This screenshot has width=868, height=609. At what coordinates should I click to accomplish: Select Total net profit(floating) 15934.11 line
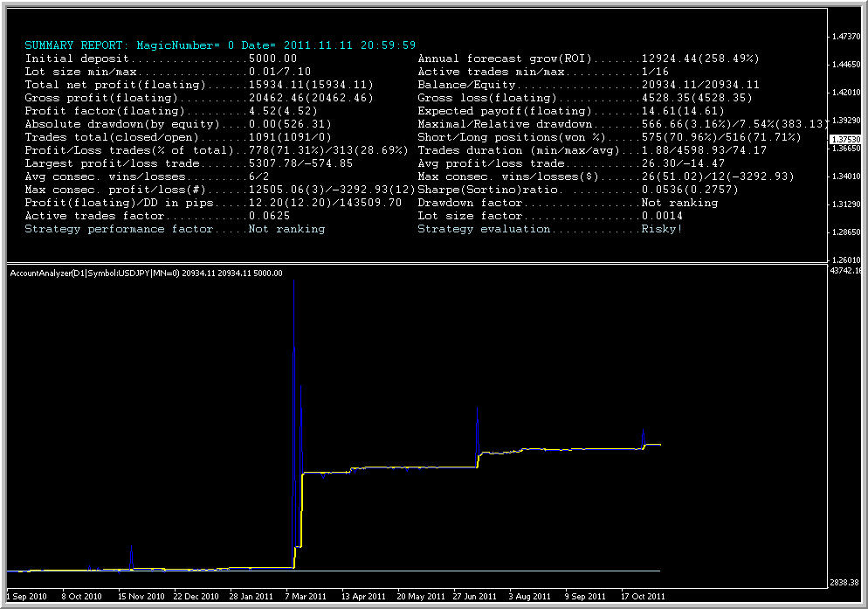(x=199, y=85)
